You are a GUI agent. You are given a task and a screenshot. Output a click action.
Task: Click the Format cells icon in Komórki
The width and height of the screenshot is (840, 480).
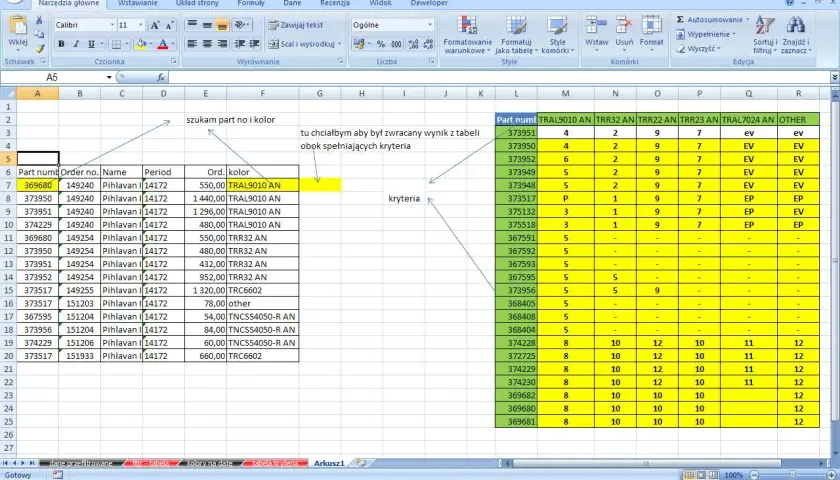651,26
